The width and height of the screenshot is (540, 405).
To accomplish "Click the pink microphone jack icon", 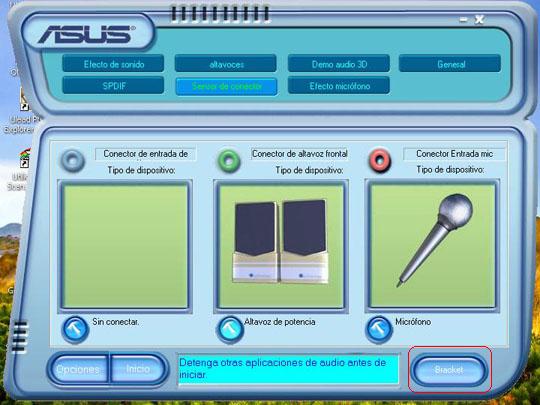I will pos(380,160).
